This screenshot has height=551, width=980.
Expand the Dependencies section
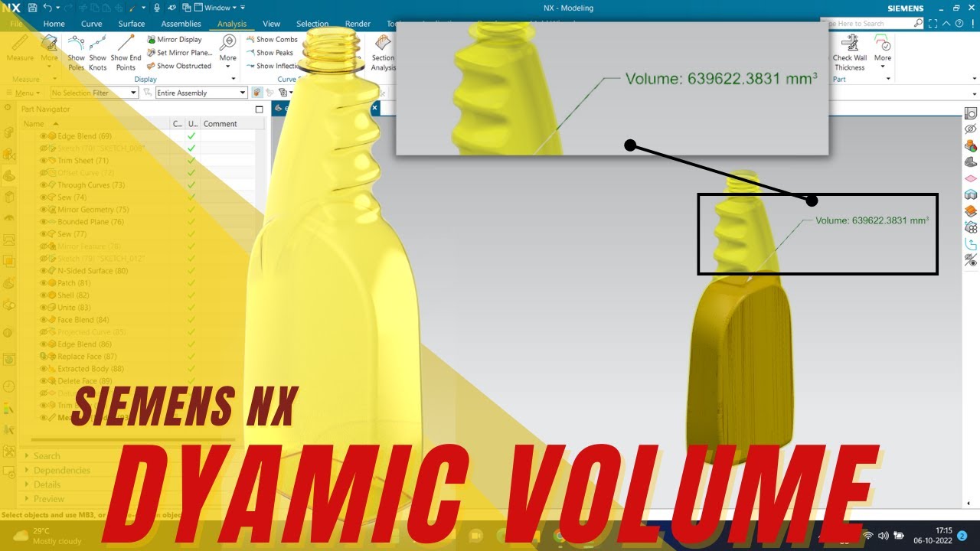(61, 470)
